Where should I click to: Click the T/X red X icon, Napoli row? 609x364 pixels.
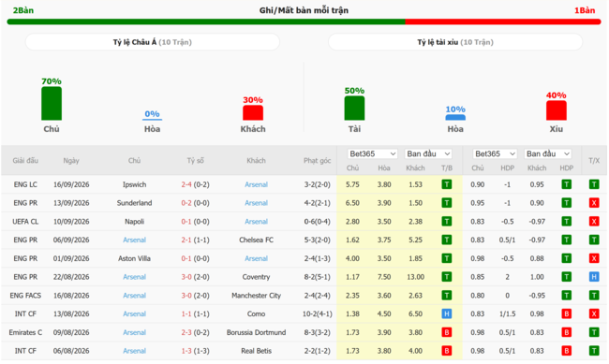(x=594, y=222)
